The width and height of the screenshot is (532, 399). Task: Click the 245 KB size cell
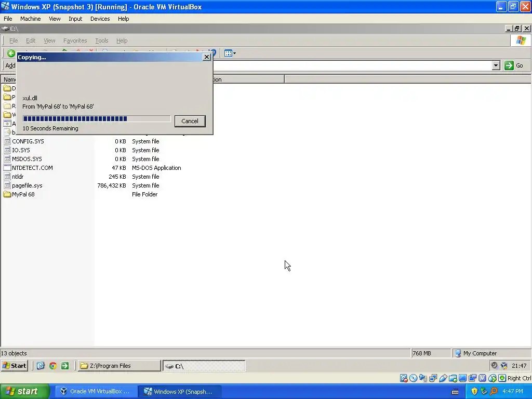pos(117,177)
